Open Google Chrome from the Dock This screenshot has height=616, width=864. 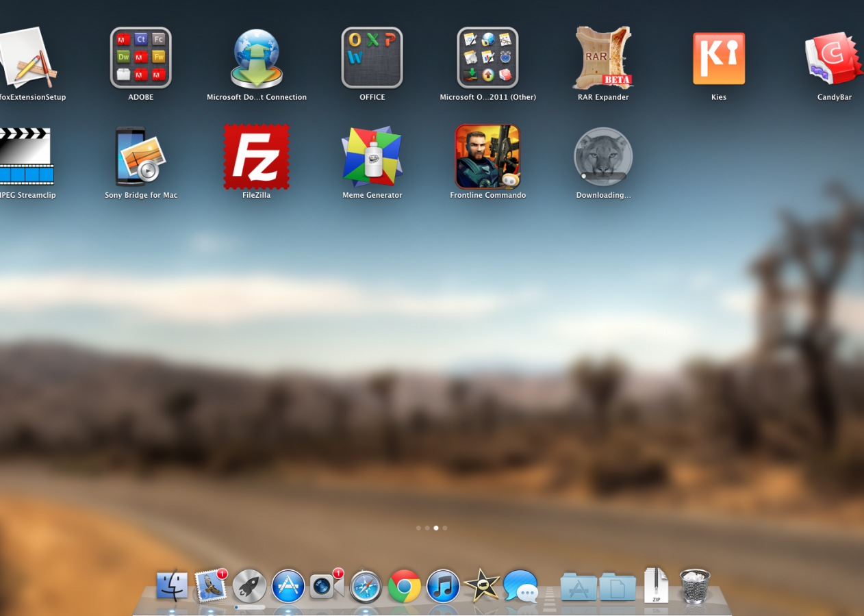[x=405, y=586]
